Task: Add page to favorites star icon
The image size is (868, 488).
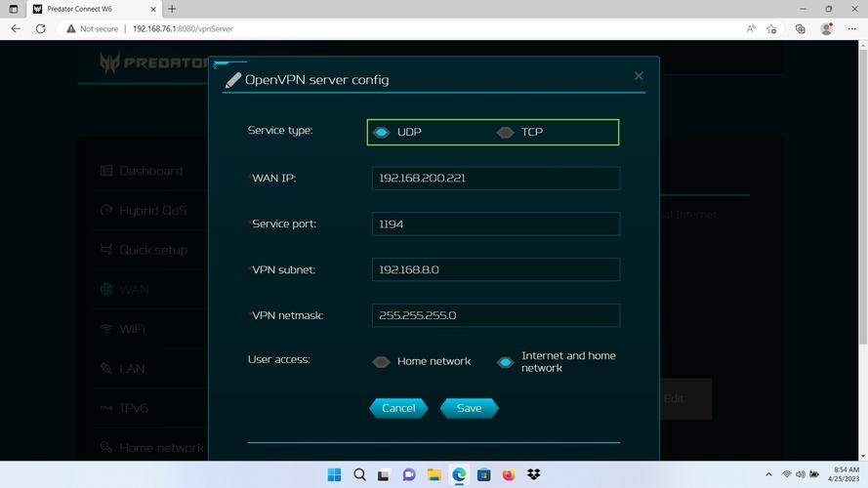Action: click(x=771, y=28)
